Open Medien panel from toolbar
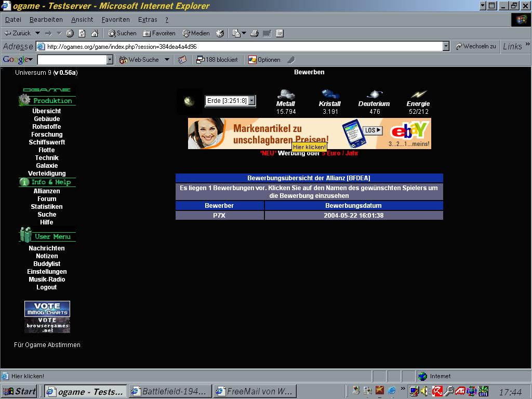 [196, 33]
